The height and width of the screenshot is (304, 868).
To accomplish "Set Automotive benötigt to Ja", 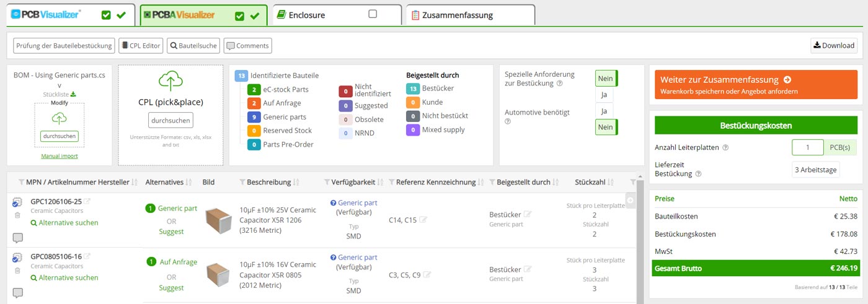I will (x=604, y=111).
